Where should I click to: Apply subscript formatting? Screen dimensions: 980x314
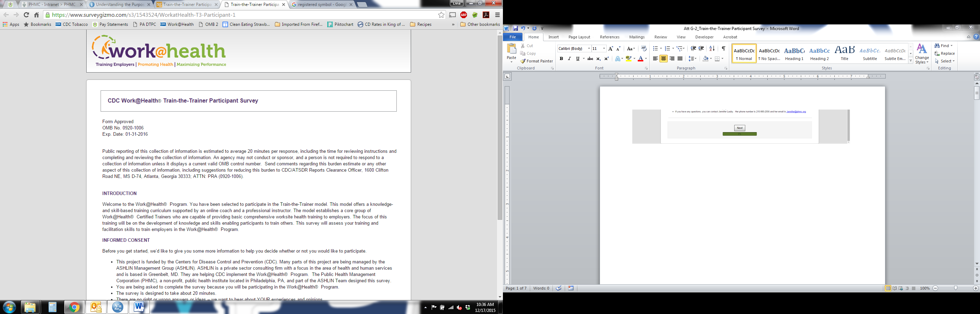(x=598, y=59)
